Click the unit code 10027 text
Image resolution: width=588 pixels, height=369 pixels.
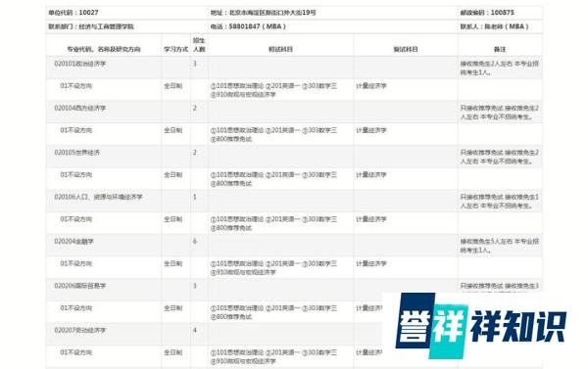(73, 13)
